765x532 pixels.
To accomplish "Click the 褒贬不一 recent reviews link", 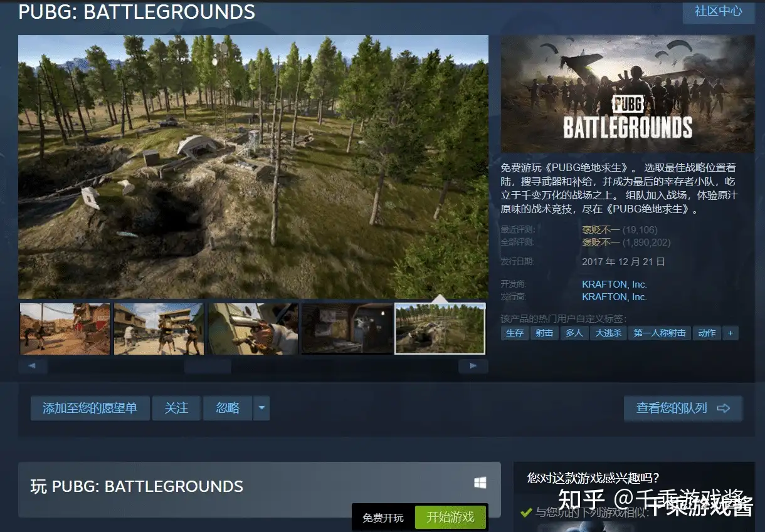I will point(601,229).
